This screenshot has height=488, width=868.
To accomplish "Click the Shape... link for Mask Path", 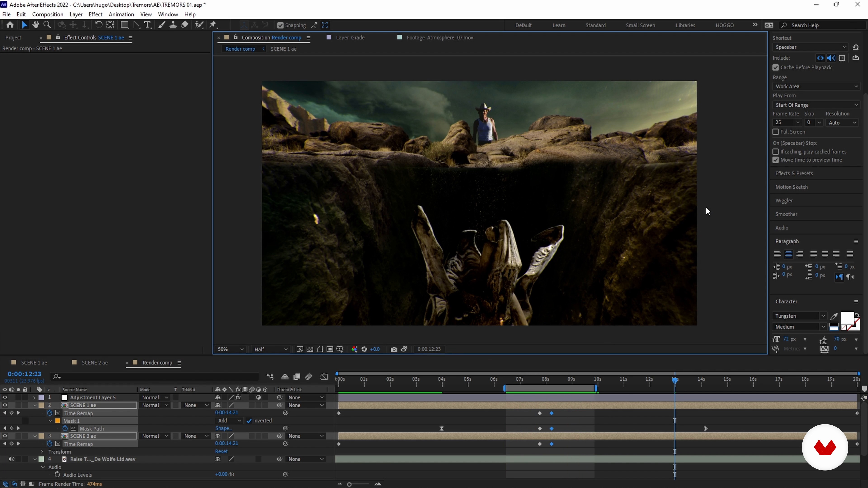I will 224,428.
